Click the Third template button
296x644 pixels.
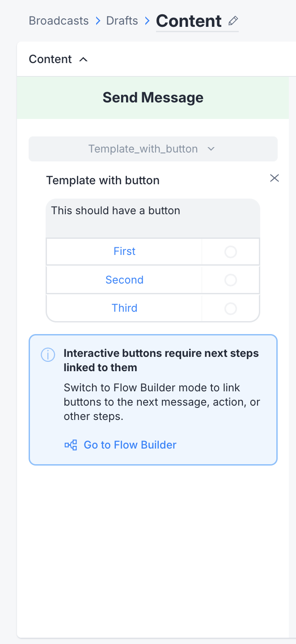[x=124, y=308]
